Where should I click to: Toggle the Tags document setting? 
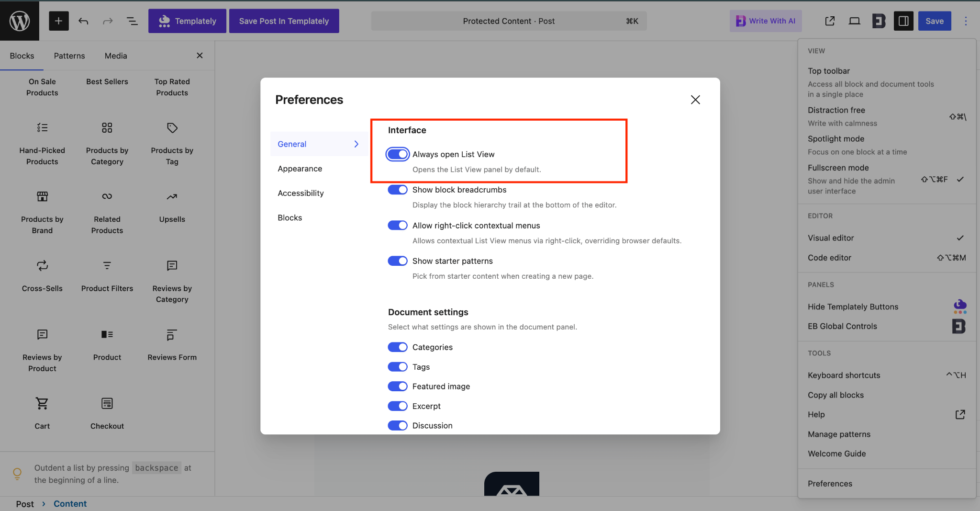(x=398, y=367)
